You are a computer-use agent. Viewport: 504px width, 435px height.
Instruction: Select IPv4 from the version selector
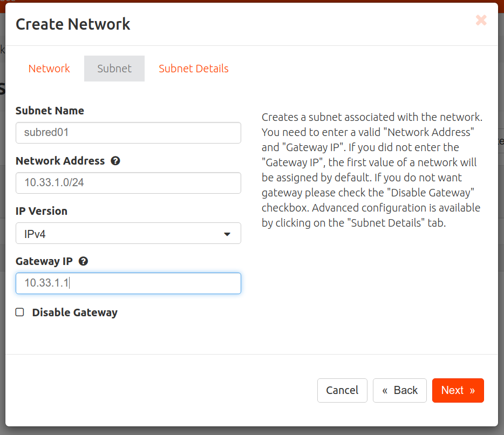coord(128,233)
